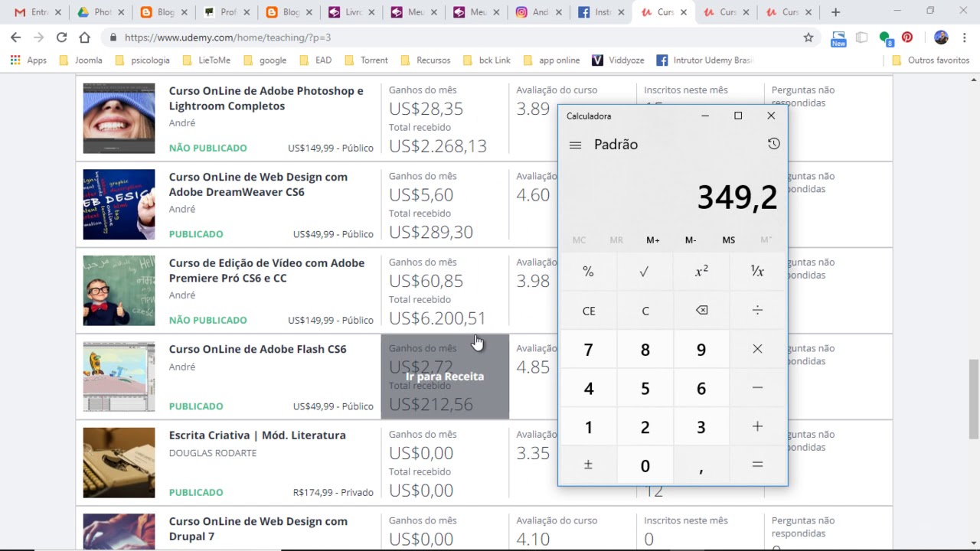Open the psicologia bookmark folder

point(142,60)
